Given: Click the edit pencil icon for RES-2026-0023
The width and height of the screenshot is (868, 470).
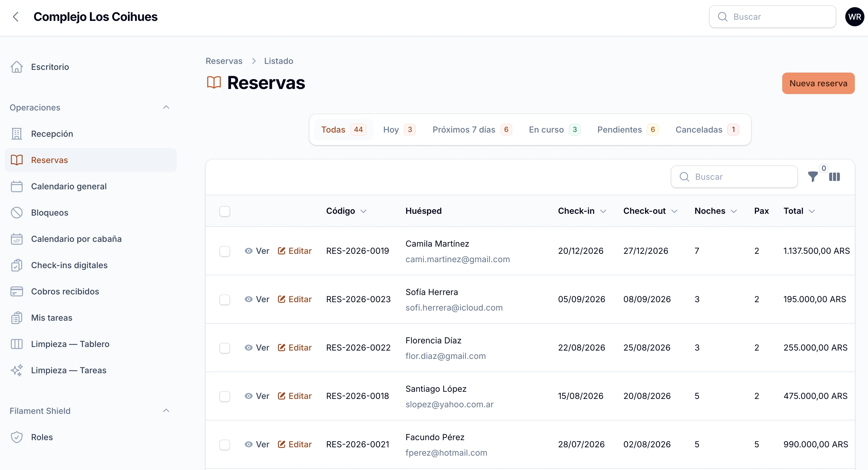Looking at the screenshot, I should pos(281,299).
